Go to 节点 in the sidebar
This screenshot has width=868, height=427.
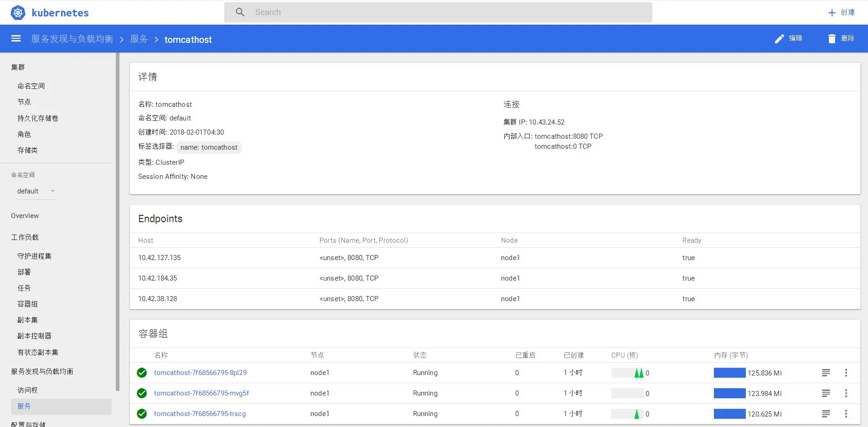click(x=24, y=102)
